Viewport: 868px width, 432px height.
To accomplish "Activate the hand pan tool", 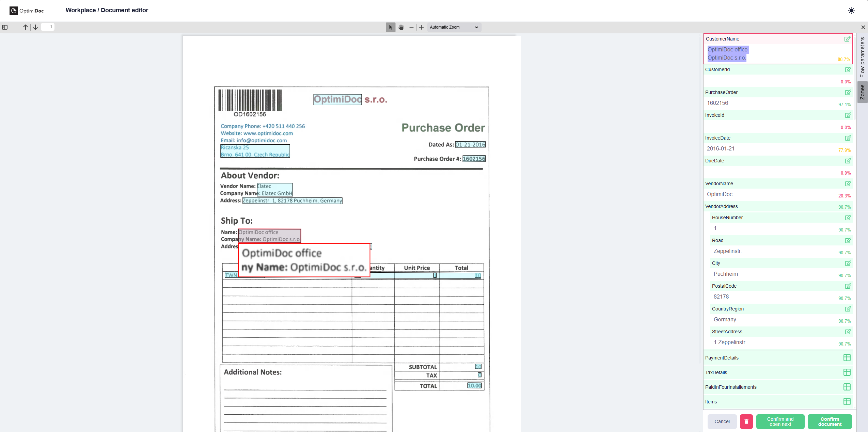I will coord(401,27).
